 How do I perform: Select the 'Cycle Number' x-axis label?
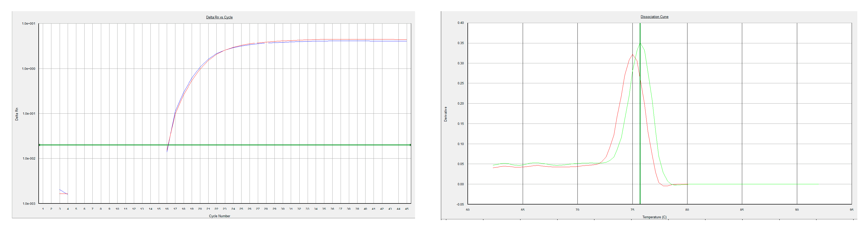(x=219, y=216)
